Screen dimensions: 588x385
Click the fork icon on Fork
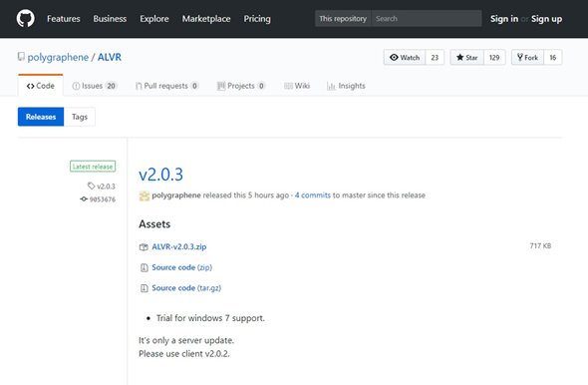coord(520,57)
